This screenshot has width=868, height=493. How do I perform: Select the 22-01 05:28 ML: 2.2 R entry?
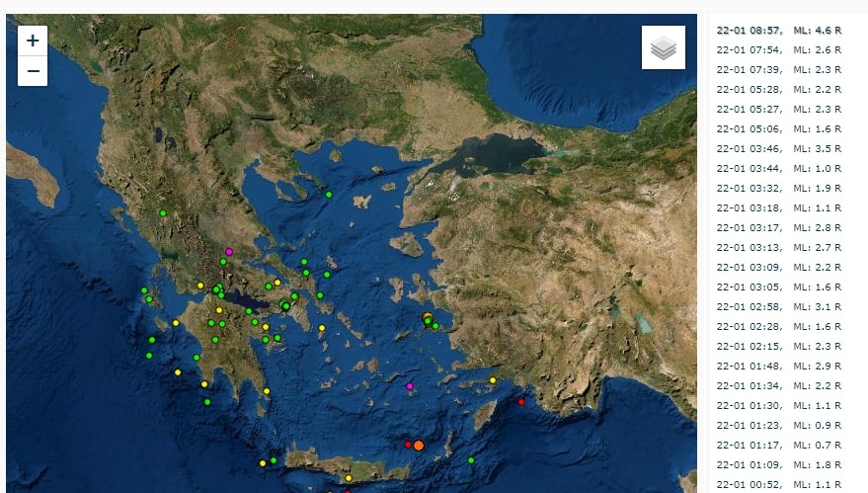click(x=779, y=90)
